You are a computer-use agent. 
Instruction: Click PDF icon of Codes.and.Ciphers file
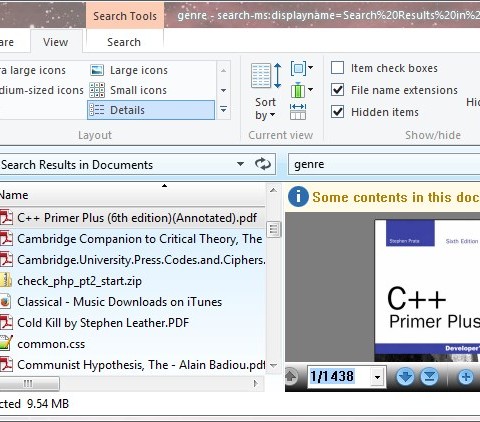6,260
